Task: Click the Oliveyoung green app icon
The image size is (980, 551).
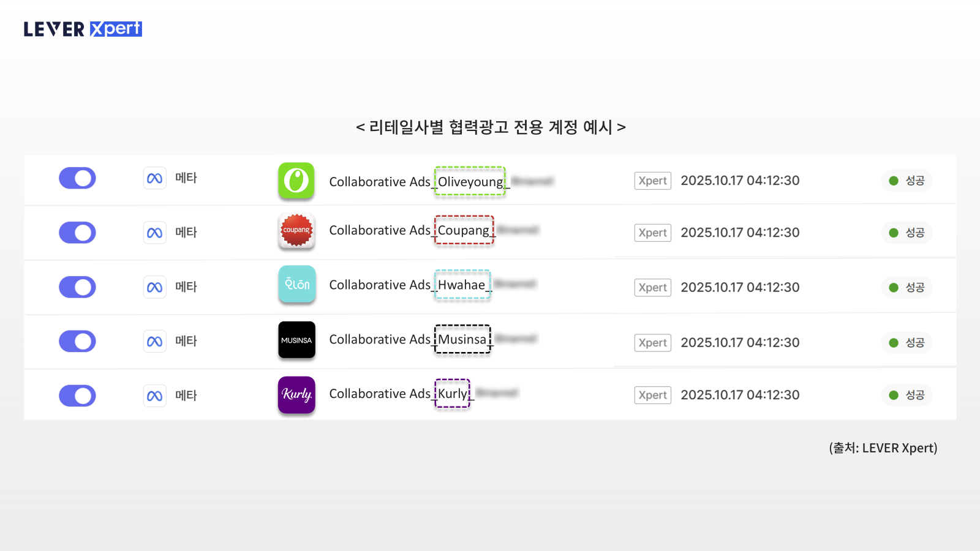Action: [296, 181]
